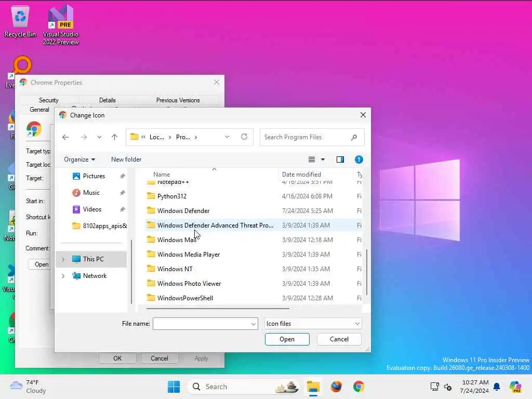This screenshot has height=399, width=532.
Task: Open Visual Studio 2022 Preview shortcut
Action: tap(61, 25)
